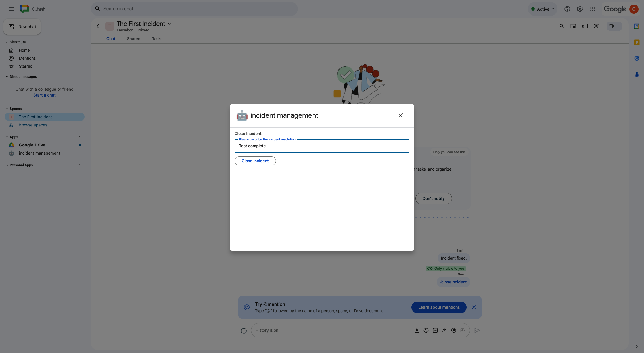Screen dimensions: 644x353
Task: Open text formatting options in the compose bar
Action: coord(417,330)
